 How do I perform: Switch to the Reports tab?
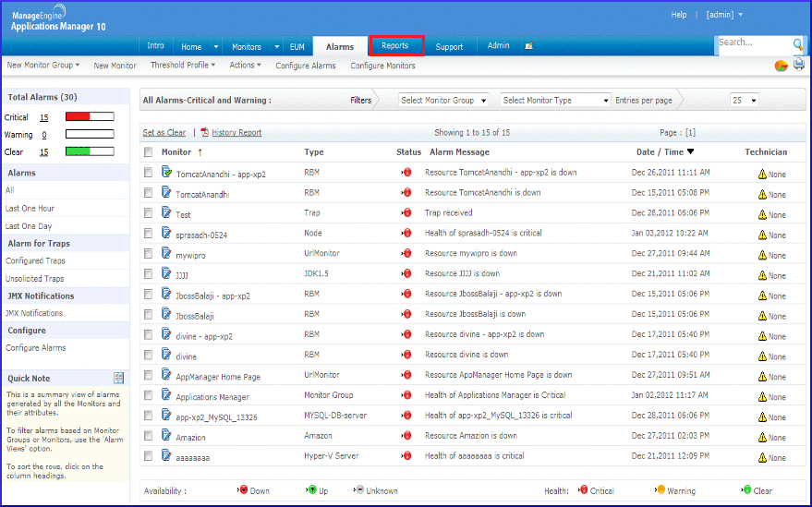pyautogui.click(x=396, y=45)
